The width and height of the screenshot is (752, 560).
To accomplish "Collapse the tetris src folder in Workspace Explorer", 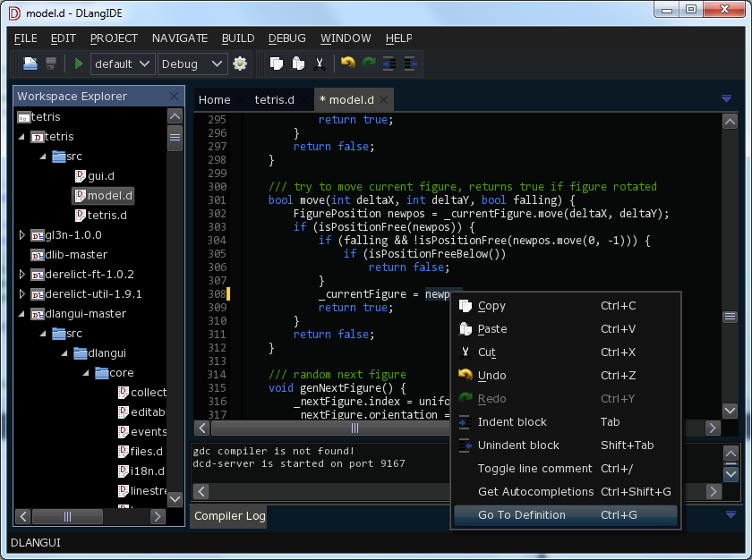I will pos(41,156).
